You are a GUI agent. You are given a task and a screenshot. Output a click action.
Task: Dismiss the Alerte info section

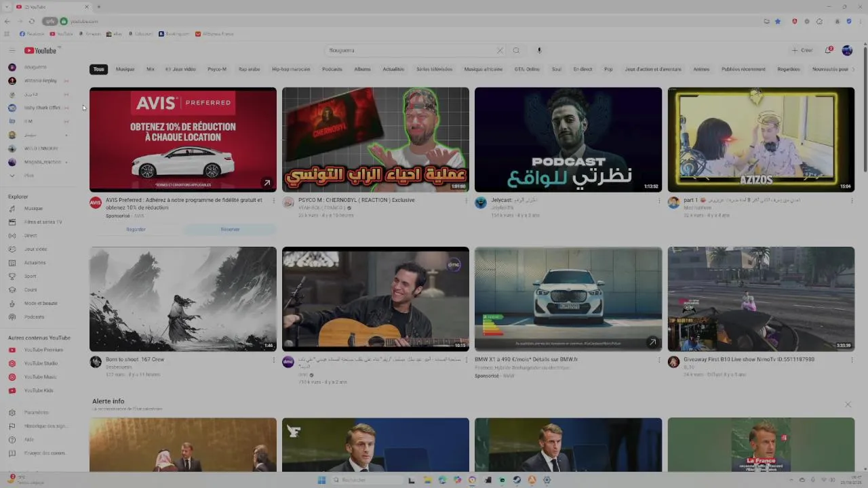point(848,405)
